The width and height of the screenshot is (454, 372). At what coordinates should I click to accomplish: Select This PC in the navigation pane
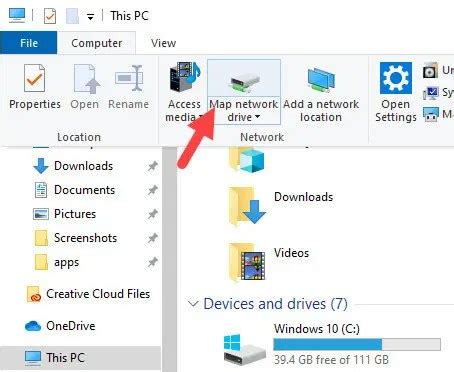[80, 358]
